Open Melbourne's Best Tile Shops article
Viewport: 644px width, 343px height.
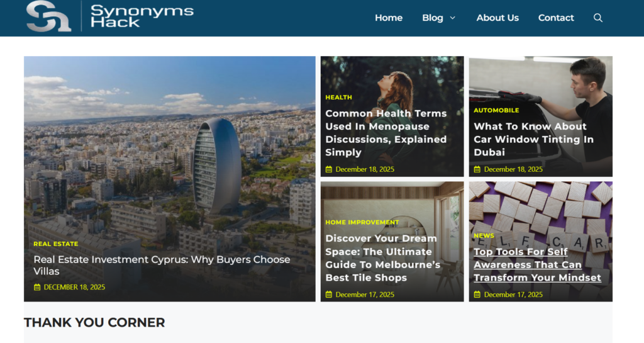(383, 258)
